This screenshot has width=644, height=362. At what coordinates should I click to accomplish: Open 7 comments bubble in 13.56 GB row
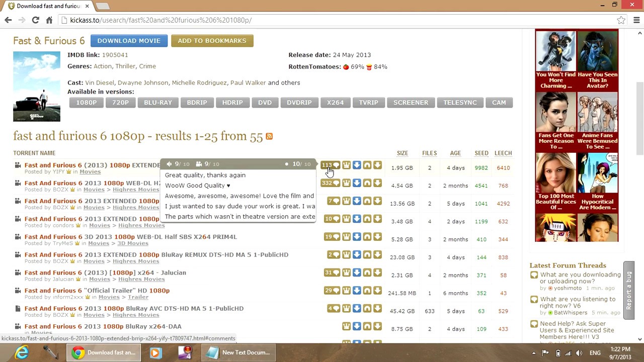coord(334,201)
